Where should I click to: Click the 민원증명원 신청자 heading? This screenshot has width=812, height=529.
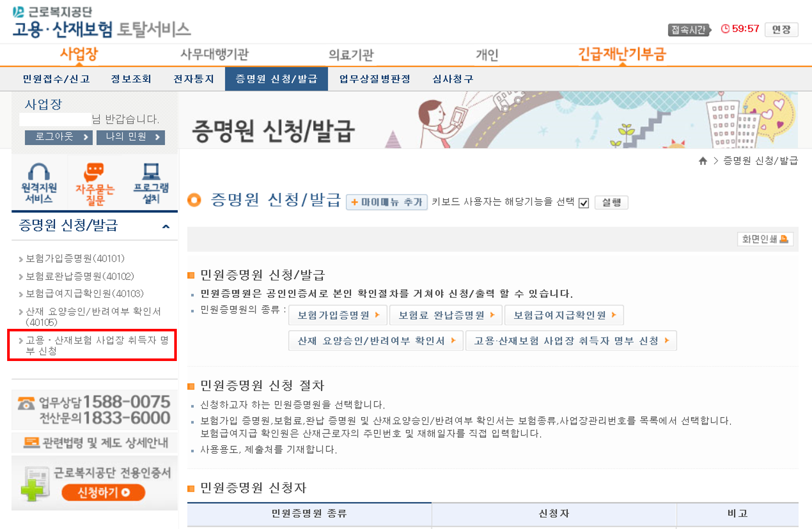pos(253,488)
